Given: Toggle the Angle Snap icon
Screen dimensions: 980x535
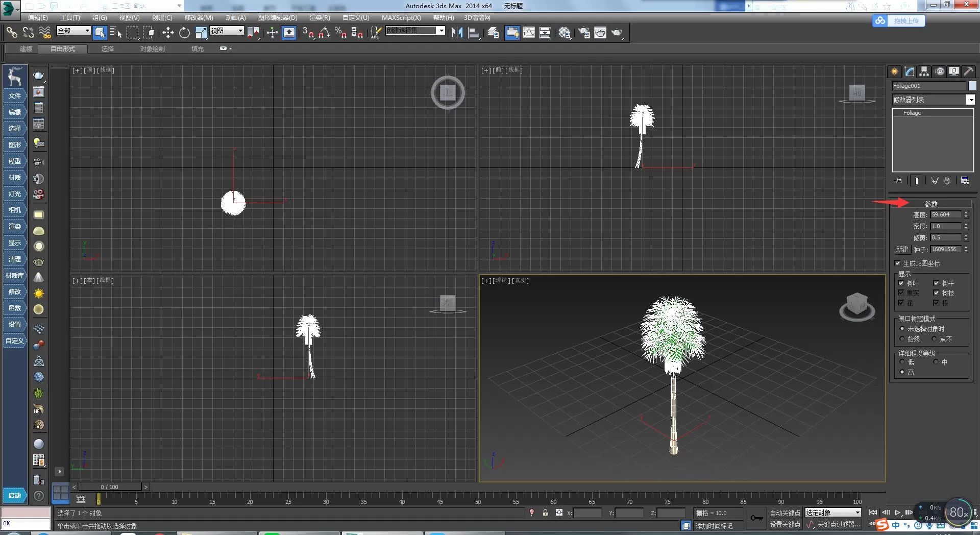Looking at the screenshot, I should pos(325,33).
